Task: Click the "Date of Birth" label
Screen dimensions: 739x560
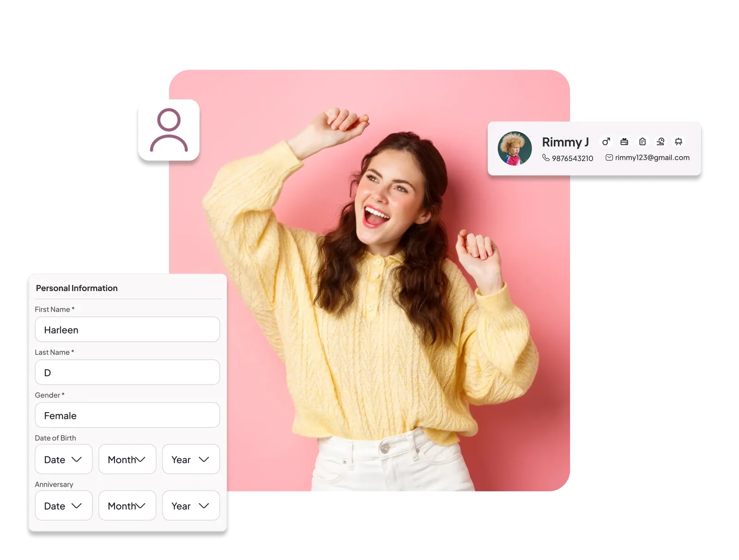Action: point(55,438)
